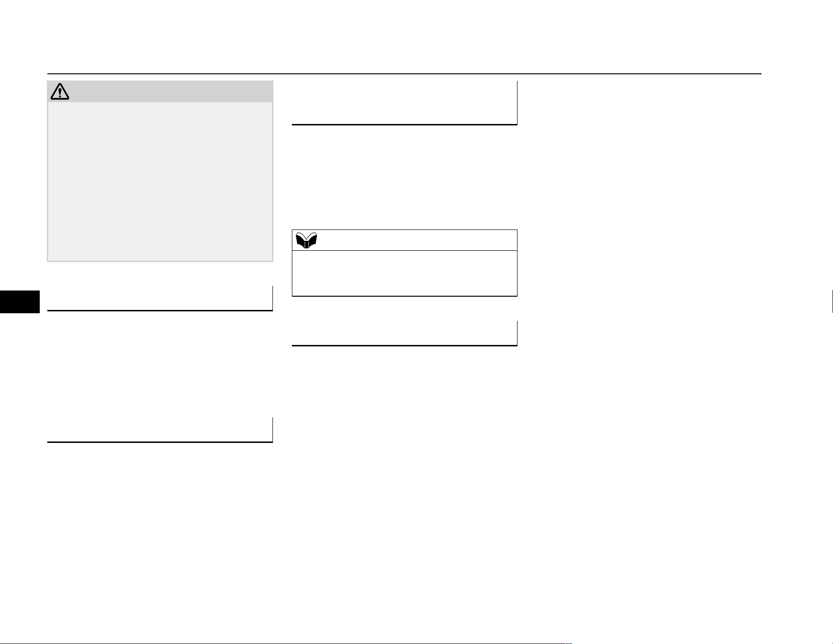Click the blank space between the two left-column heading boxes
The image size is (833, 644).
click(x=160, y=364)
